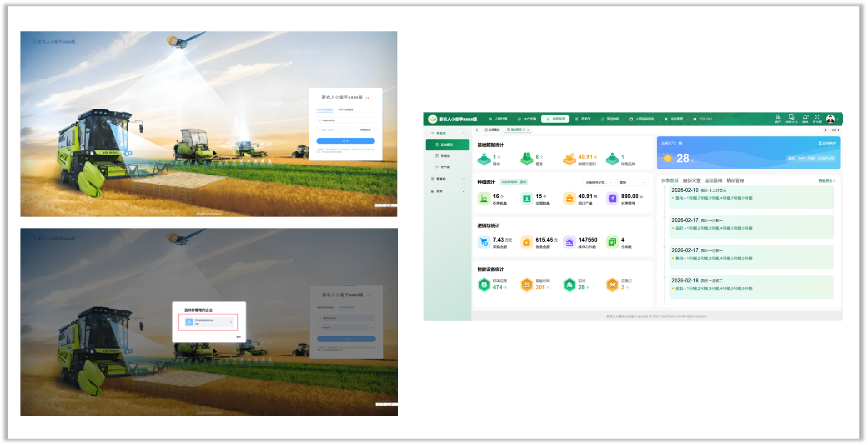Open the user avatar dropdown
Viewport: 868px width, 445px height.
(x=832, y=119)
